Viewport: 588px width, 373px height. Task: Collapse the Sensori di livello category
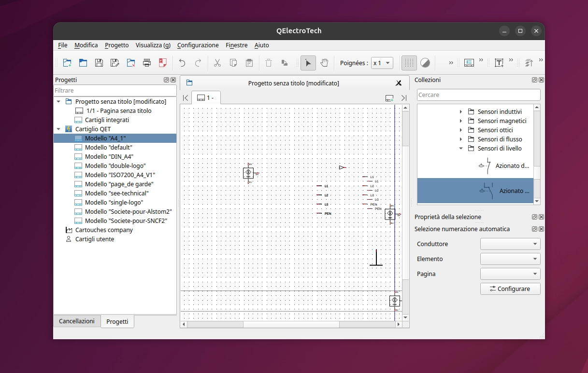[460, 148]
